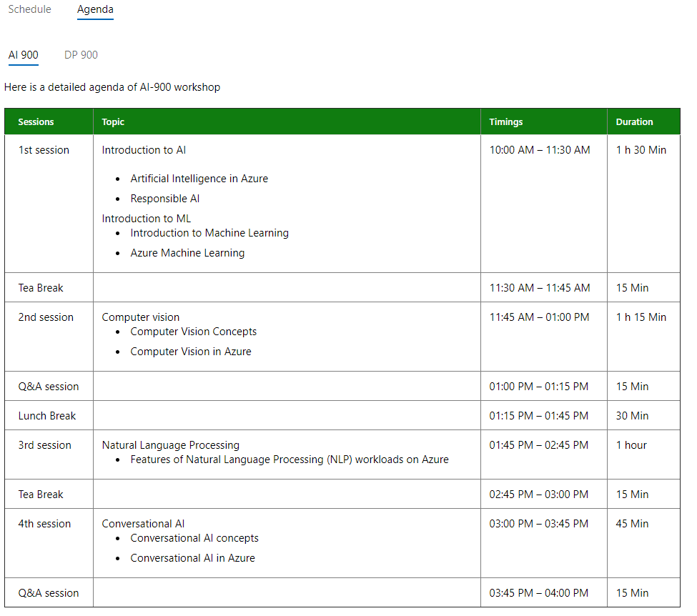Image resolution: width=697 pixels, height=616 pixels.
Task: Click timing '01:15 PM – 01:45 PM'
Action: pos(539,416)
